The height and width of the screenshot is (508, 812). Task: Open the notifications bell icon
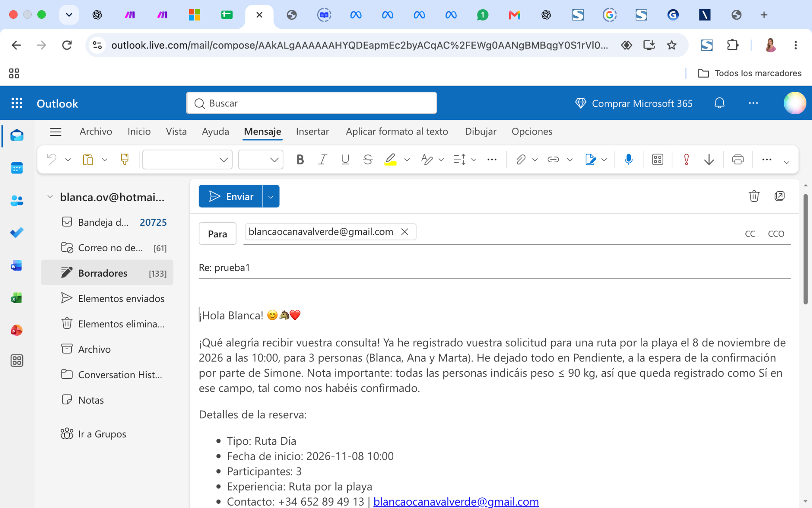click(719, 103)
